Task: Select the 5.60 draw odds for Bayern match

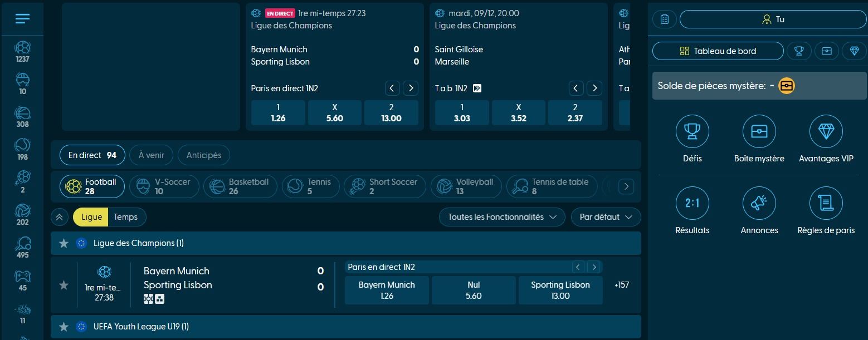Action: (x=474, y=290)
